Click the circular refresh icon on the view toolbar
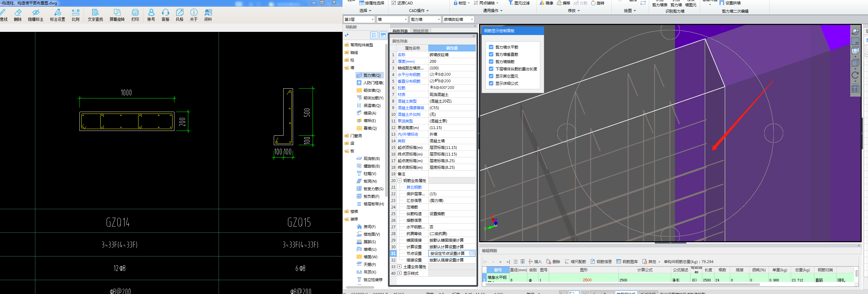868x294 pixels. pyautogui.click(x=855, y=75)
